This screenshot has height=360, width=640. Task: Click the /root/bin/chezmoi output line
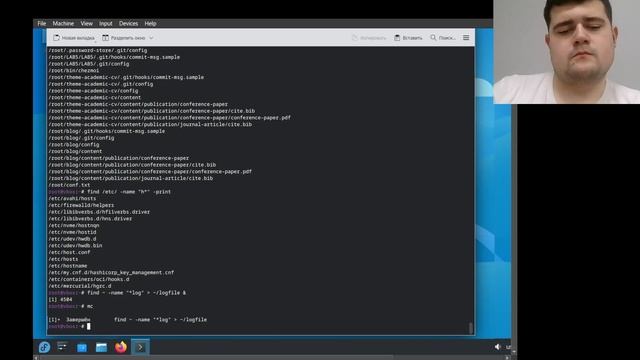click(x=73, y=71)
